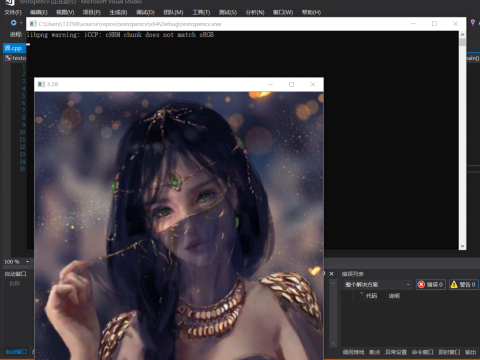
Task: Minimize the 3.28 image window
Action: pyautogui.click(x=271, y=84)
